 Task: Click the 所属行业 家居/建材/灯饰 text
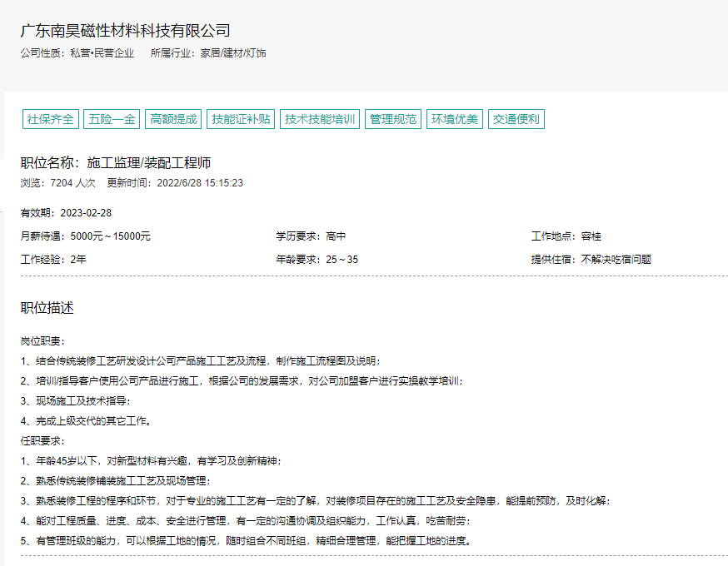pyautogui.click(x=208, y=53)
